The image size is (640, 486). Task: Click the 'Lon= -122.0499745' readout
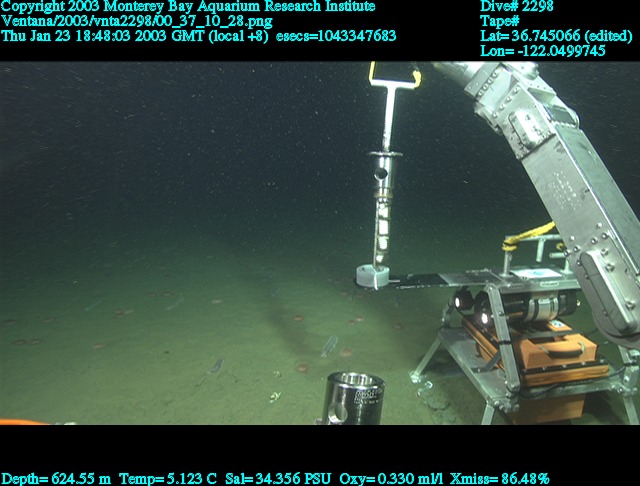pyautogui.click(x=542, y=51)
